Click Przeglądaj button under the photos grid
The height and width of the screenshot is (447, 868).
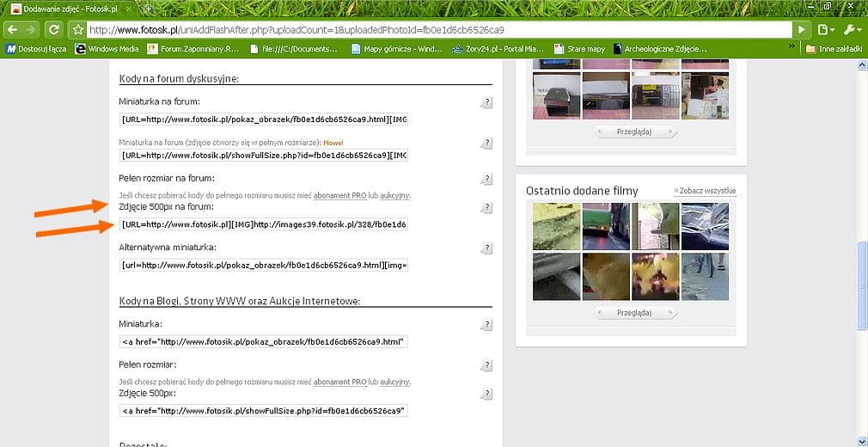click(635, 132)
